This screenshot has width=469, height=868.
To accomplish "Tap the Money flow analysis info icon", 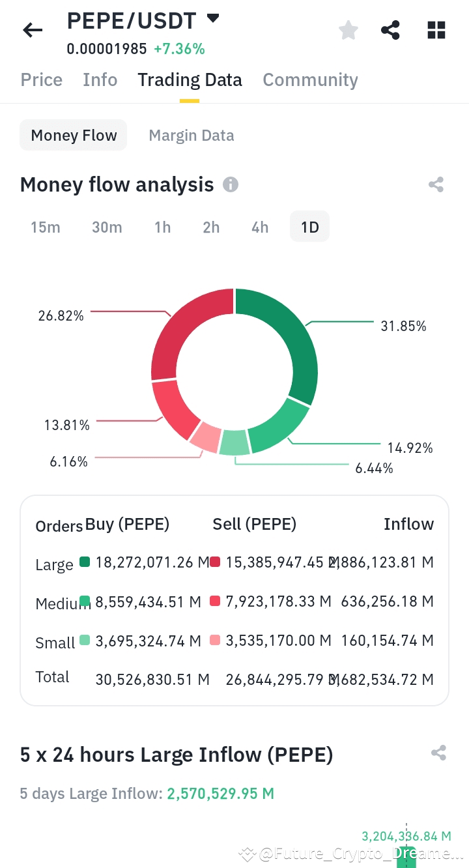I will click(231, 185).
